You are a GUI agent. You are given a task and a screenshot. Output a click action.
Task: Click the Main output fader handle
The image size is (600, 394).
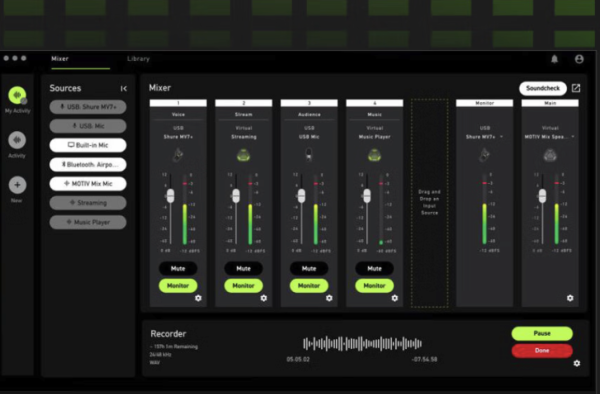(542, 196)
